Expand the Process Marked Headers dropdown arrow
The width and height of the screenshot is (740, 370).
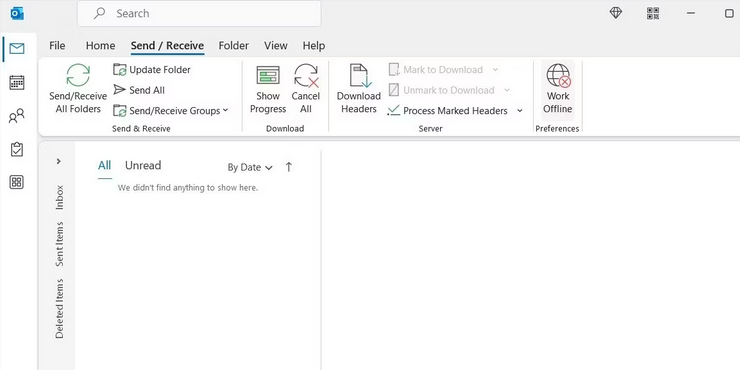click(x=520, y=111)
